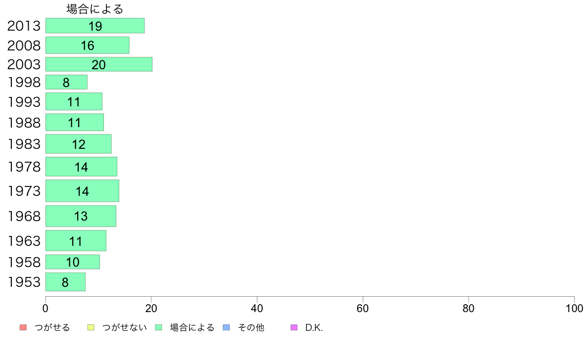Toggle the つがせる legend label

point(52,327)
